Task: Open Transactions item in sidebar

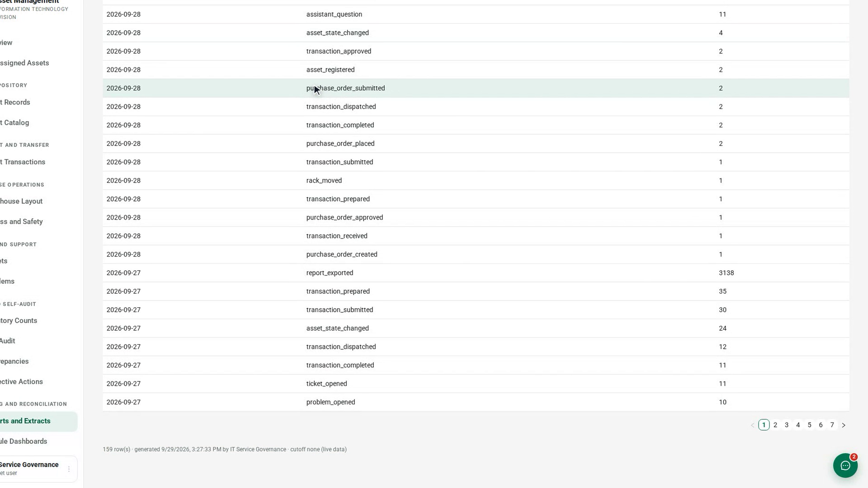Action: point(23,162)
